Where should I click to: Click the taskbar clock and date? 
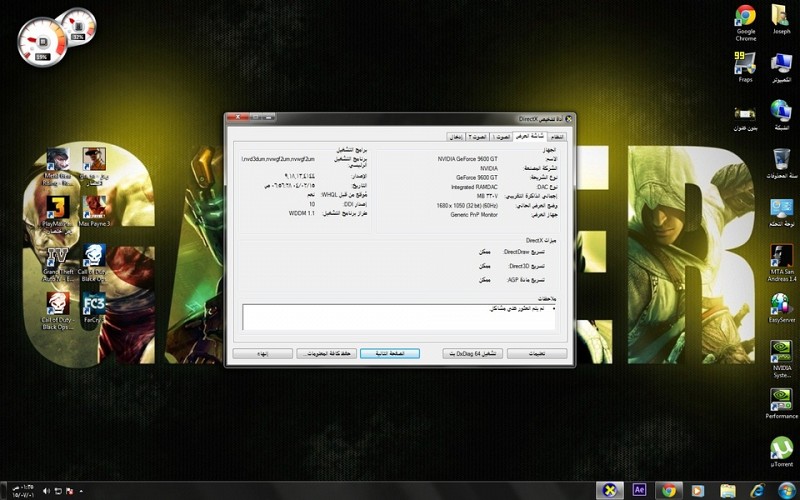point(21,491)
